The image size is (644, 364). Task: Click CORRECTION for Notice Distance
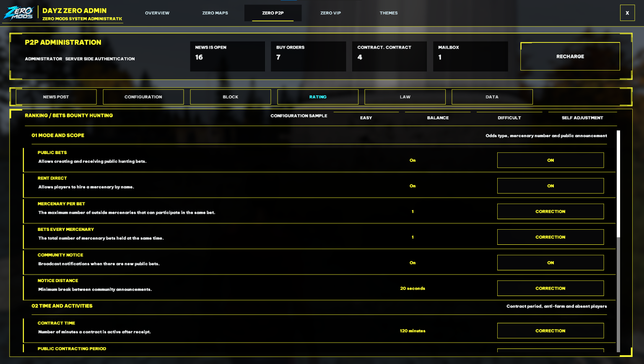tap(551, 288)
